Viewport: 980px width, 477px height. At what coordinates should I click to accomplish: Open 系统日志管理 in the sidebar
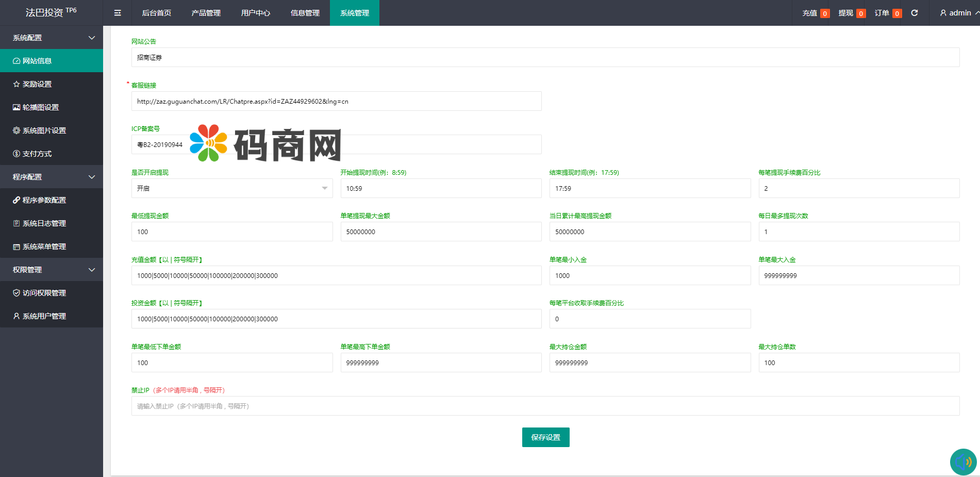point(44,223)
